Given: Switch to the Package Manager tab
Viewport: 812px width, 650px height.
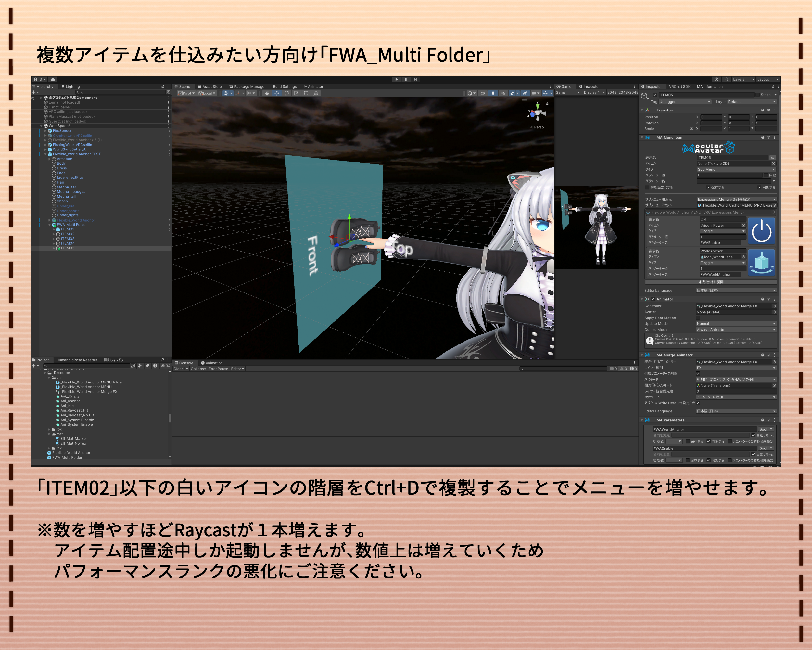Looking at the screenshot, I should click(x=247, y=87).
